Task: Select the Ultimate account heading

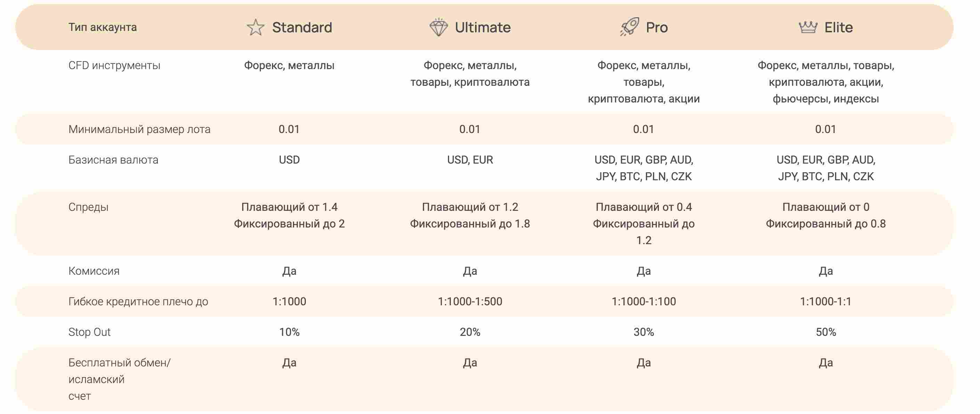Action: pos(483,27)
